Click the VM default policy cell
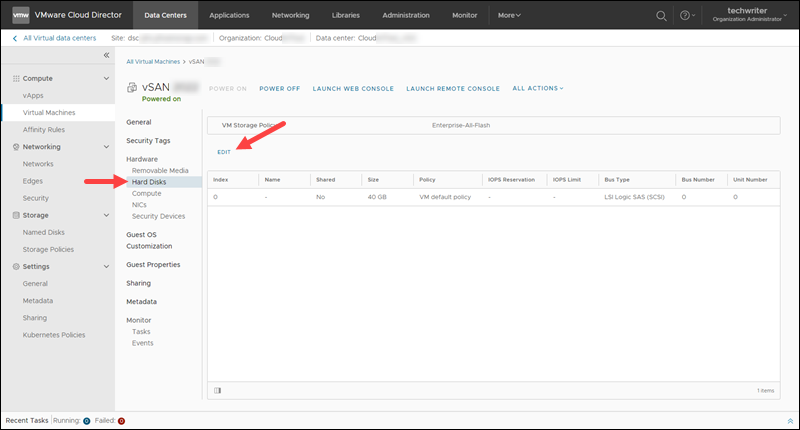 445,197
